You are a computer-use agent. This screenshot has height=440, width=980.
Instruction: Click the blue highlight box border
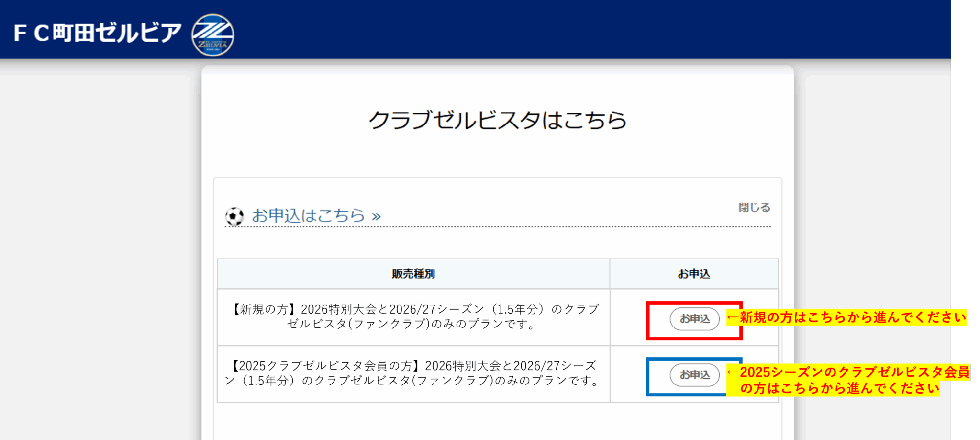tap(648, 377)
